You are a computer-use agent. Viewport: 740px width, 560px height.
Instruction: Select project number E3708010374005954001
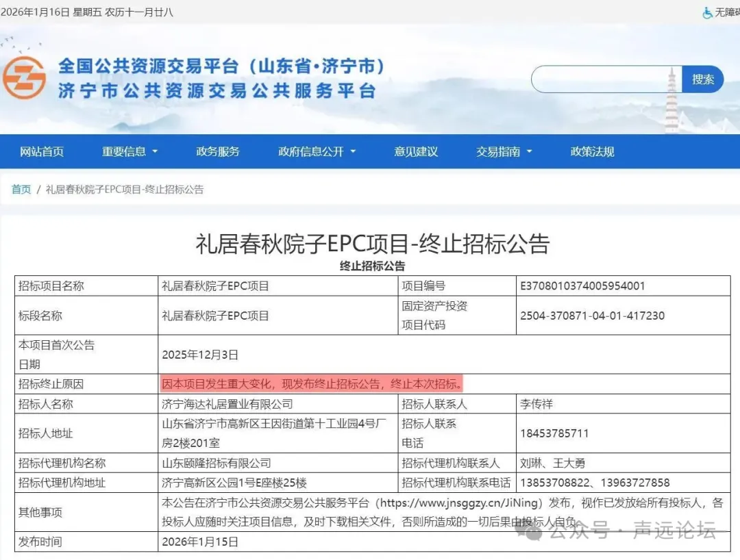[582, 285]
